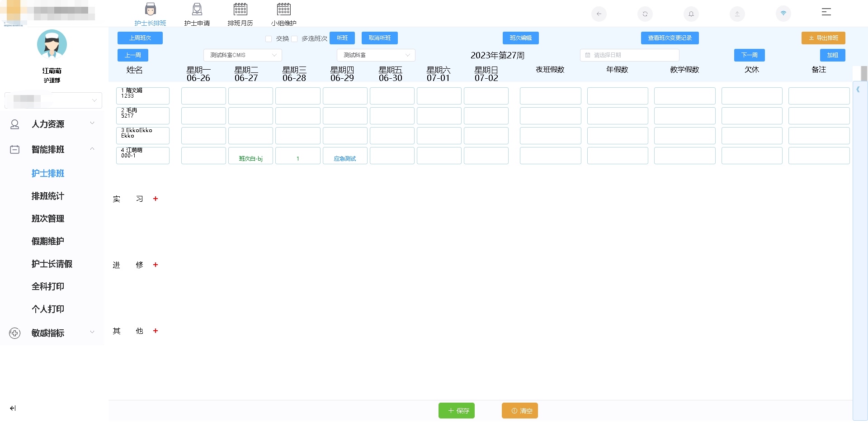Go to 护士排班 in sidebar

coord(48,174)
